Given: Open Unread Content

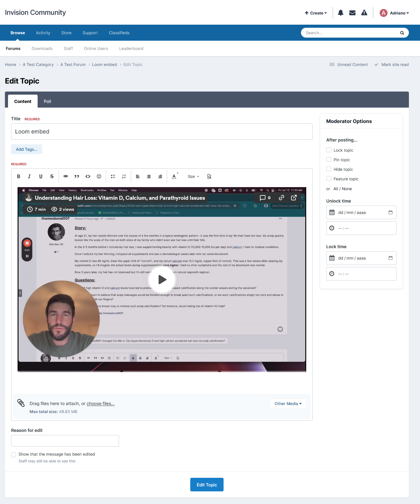Looking at the screenshot, I should pos(349,64).
